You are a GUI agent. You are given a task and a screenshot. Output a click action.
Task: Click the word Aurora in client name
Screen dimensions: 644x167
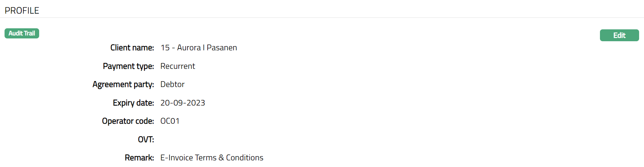pyautogui.click(x=189, y=48)
